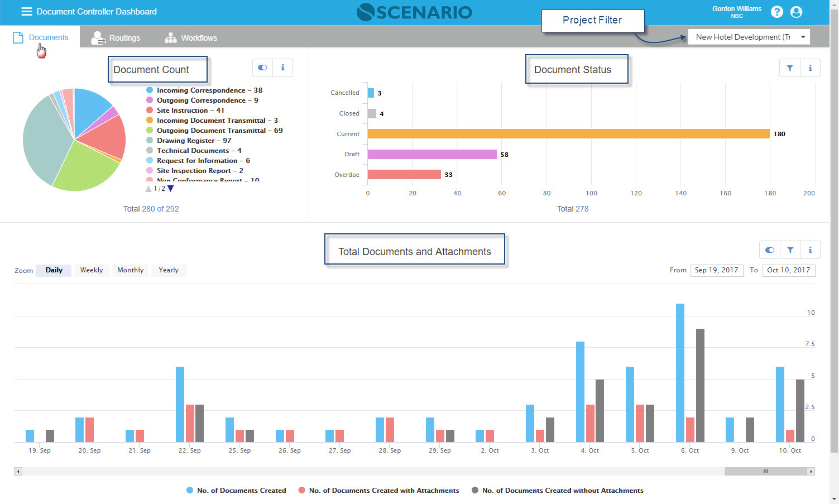Open the help question mark icon
Screen dimensions: 839x504
[x=776, y=11]
